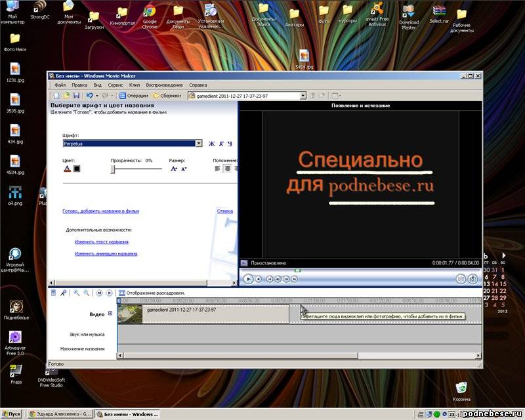Switch to the Эдуард Алексеенко Chrome taskbar button
Viewport: 525px width, 420px height.
(60, 414)
